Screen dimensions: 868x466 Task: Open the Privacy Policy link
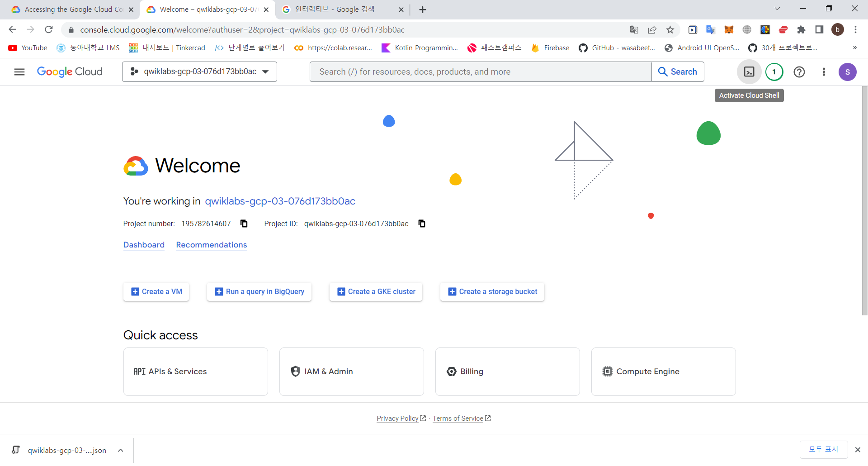coord(401,418)
